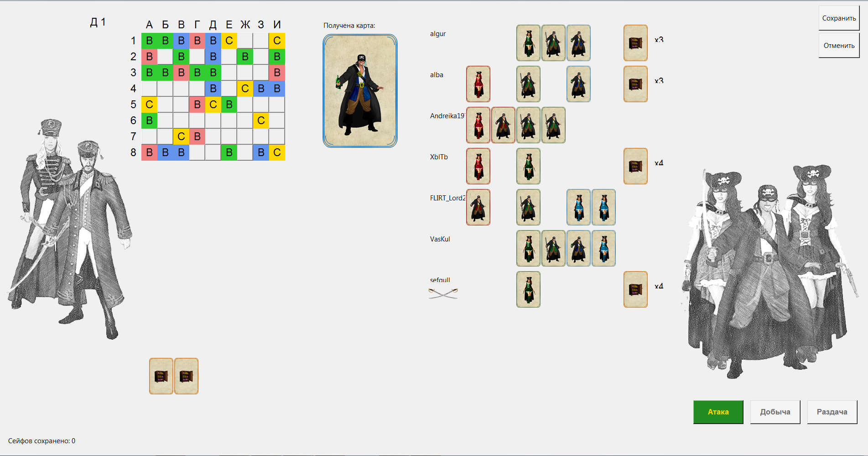Select grid cell Е5 with green B
This screenshot has width=868, height=456.
(229, 105)
